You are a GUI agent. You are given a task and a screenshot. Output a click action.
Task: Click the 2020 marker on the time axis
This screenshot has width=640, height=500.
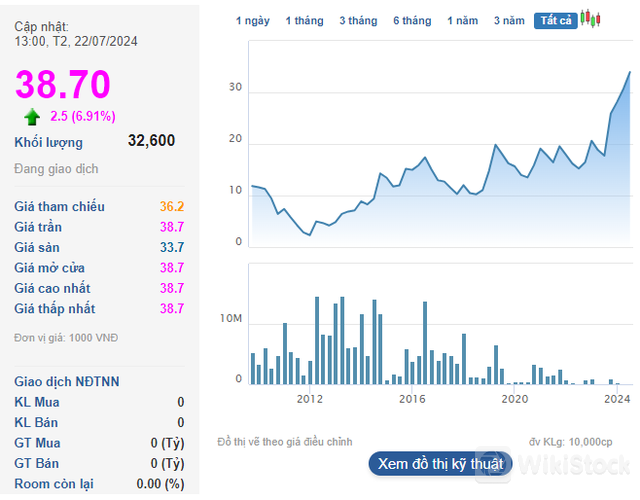pyautogui.click(x=514, y=400)
